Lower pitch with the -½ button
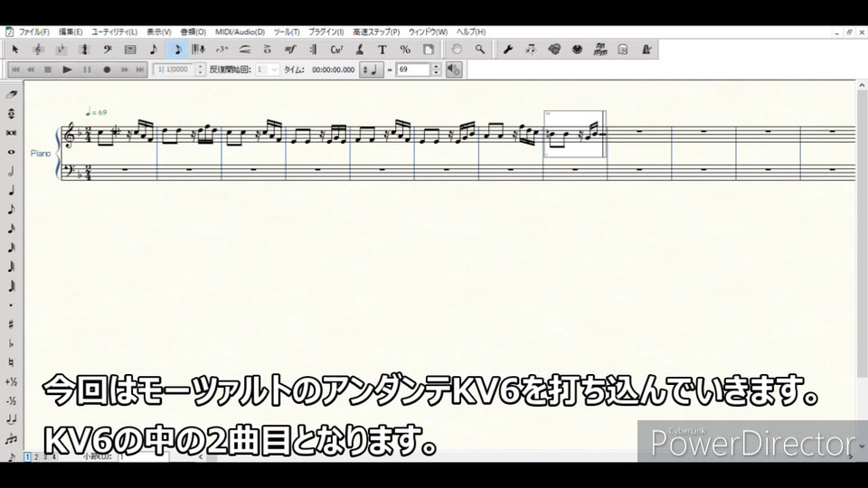 click(x=11, y=401)
